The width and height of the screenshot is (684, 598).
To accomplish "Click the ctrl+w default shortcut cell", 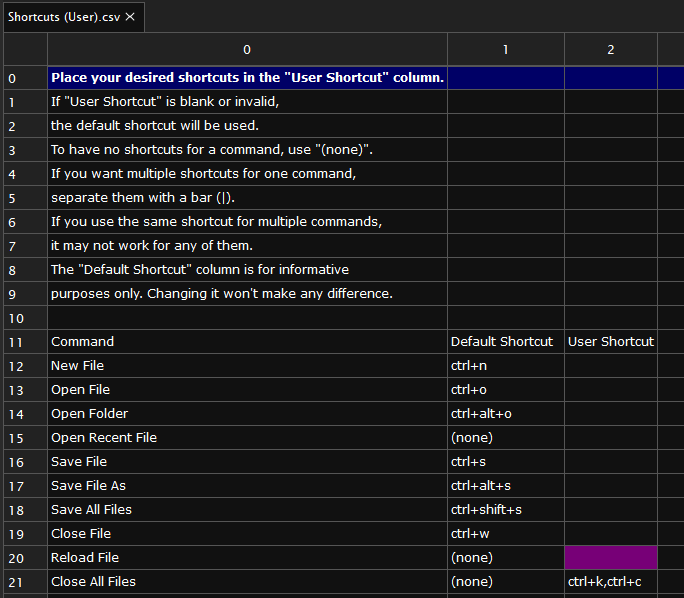I will 506,533.
